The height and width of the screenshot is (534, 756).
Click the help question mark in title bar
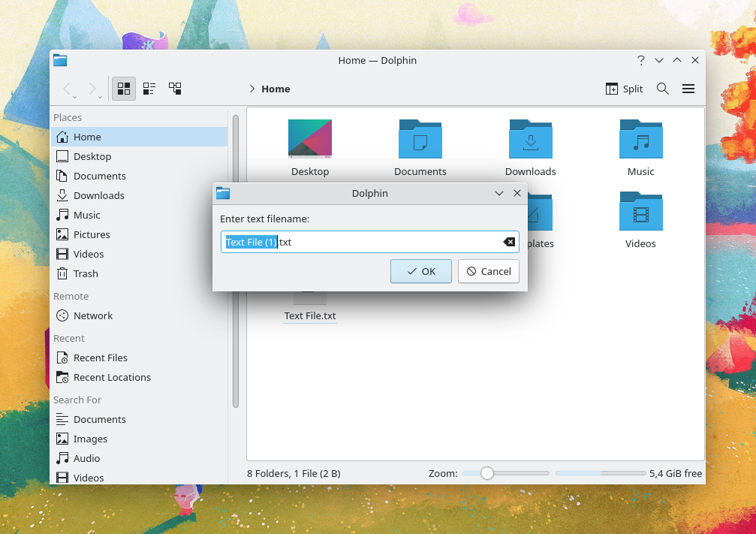click(641, 60)
